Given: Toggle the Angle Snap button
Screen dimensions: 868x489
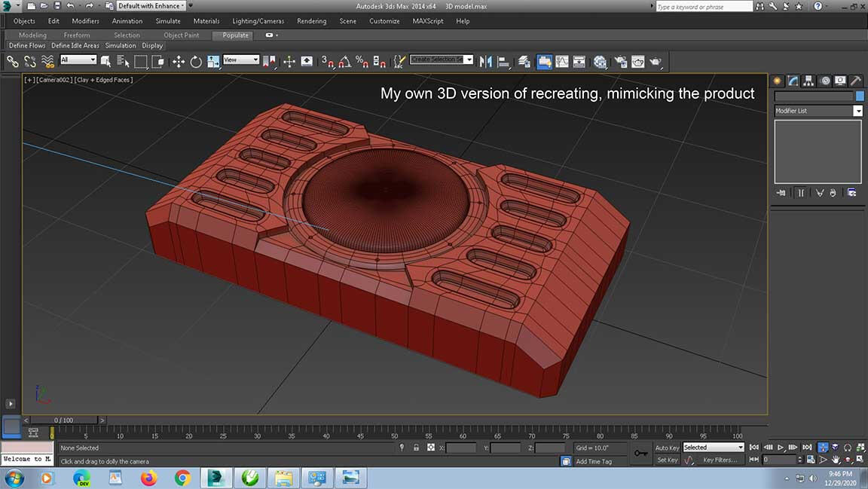Looking at the screenshot, I should tap(344, 62).
